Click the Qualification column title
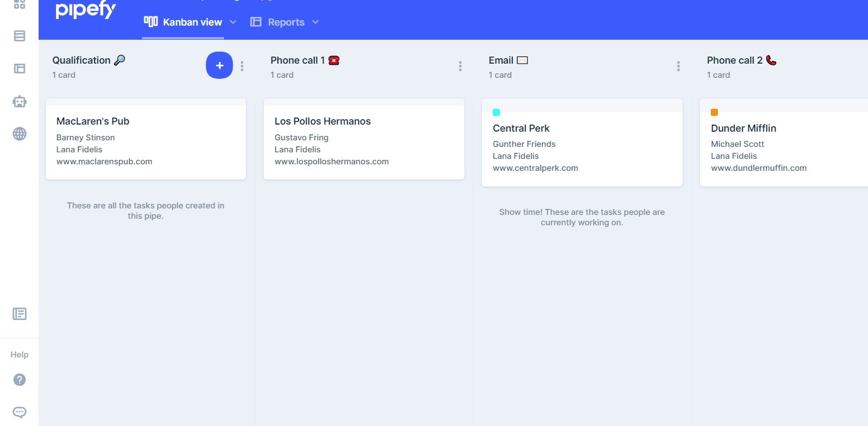This screenshot has width=868, height=426. pyautogui.click(x=82, y=60)
